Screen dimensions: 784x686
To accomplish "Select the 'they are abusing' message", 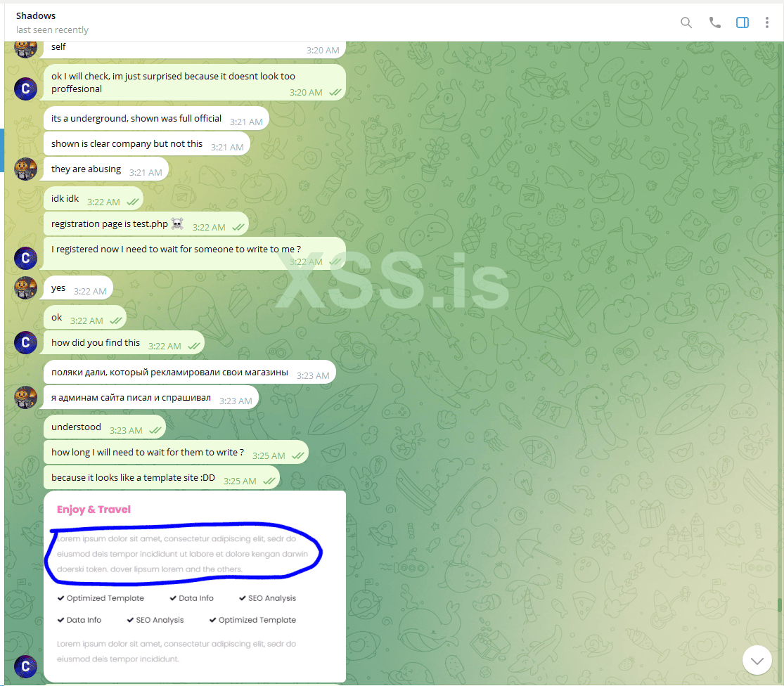I will [x=106, y=169].
